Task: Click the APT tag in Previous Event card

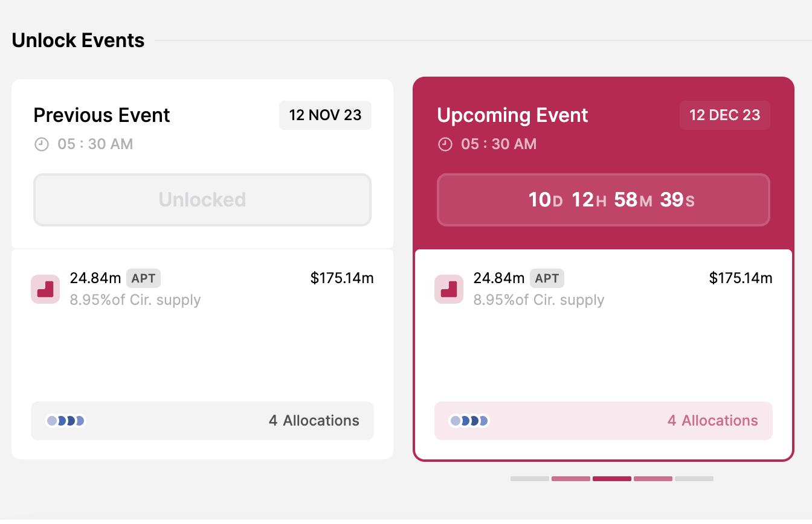Action: [143, 278]
